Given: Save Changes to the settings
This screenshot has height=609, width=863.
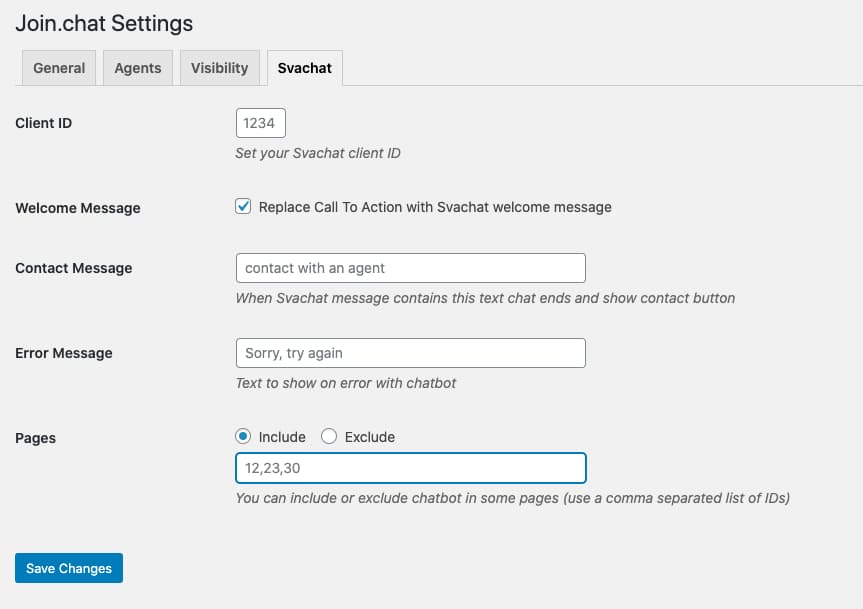Looking at the screenshot, I should [69, 568].
